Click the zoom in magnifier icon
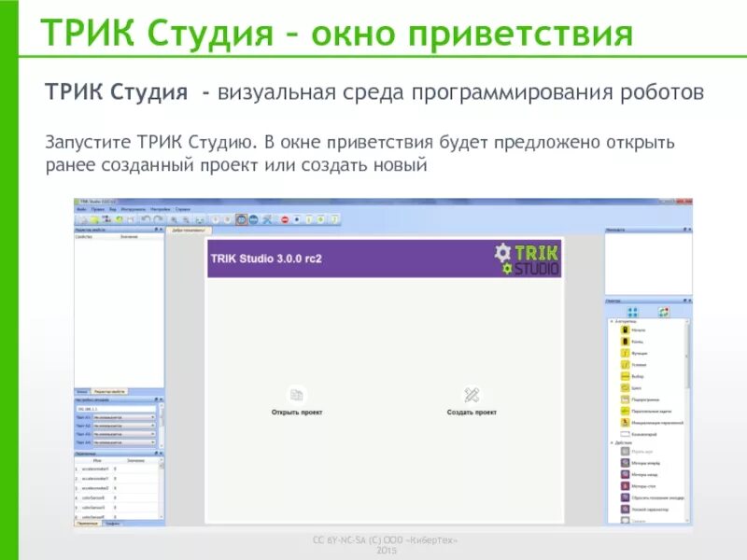The height and width of the screenshot is (560, 747). [175, 219]
